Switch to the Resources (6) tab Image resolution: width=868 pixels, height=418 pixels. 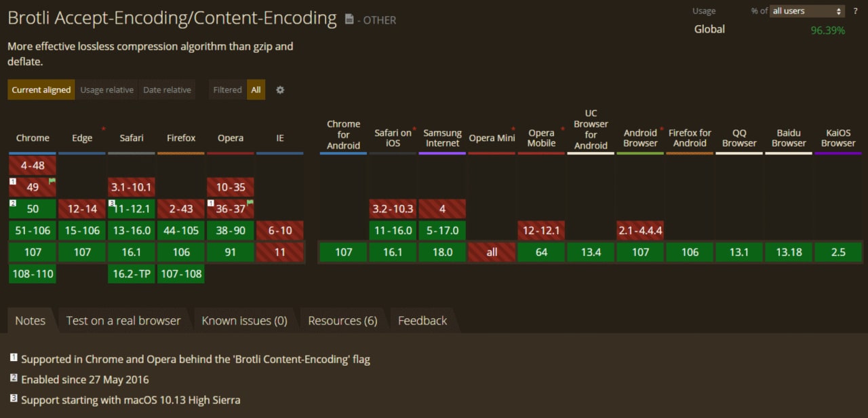click(x=343, y=320)
